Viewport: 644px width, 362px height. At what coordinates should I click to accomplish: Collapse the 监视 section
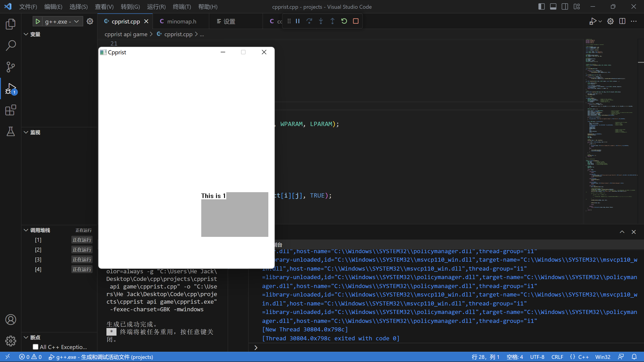pyautogui.click(x=26, y=132)
